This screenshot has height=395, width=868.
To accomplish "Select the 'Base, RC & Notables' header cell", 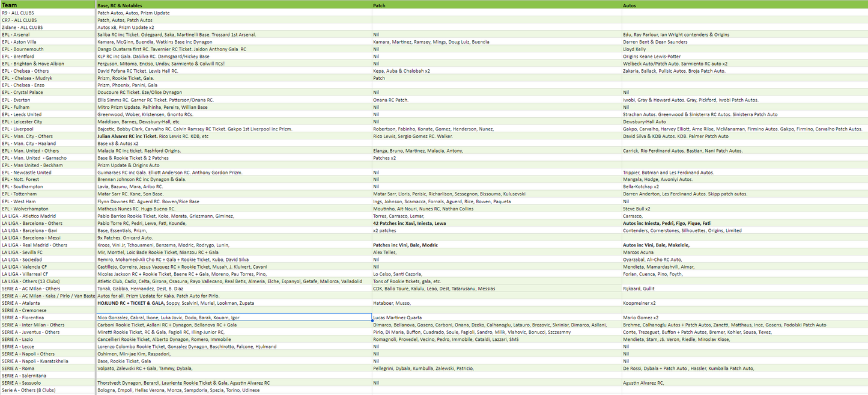I will (234, 5).
